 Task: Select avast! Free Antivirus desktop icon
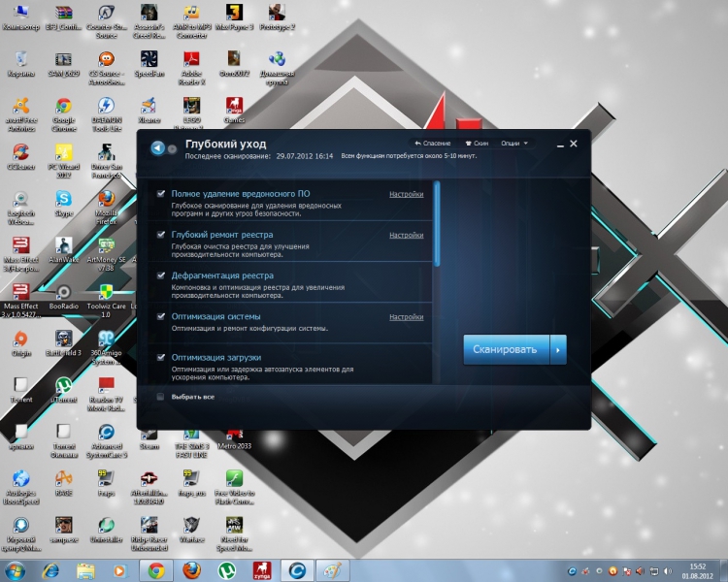click(18, 107)
